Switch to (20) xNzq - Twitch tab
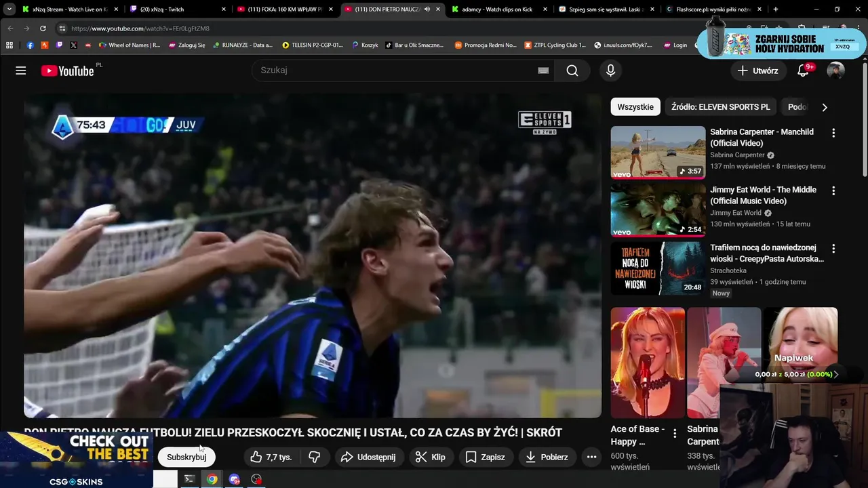 point(178,9)
